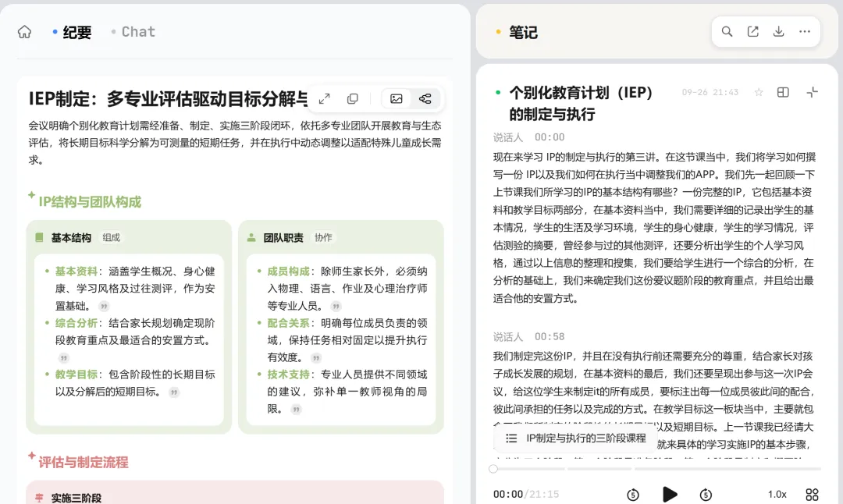This screenshot has height=504, width=843.
Task: Expand the summary card to fullscreen
Action: pos(324,99)
